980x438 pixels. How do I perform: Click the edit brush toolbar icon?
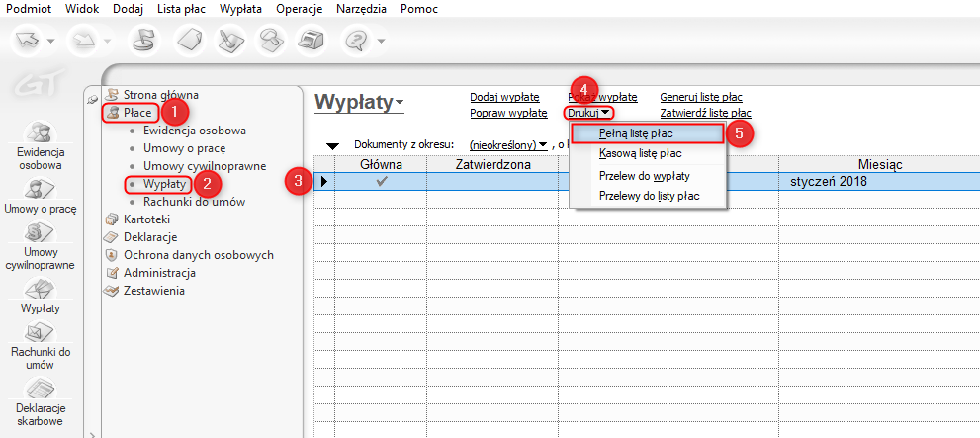click(231, 41)
